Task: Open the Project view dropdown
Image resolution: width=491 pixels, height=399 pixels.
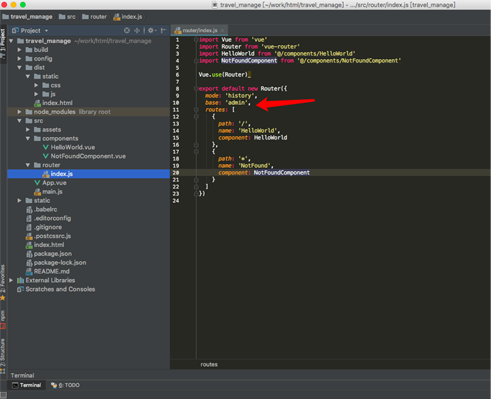Action: 30,30
